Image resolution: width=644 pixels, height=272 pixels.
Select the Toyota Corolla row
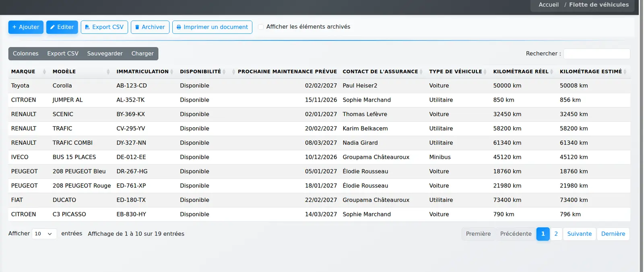tap(319, 86)
